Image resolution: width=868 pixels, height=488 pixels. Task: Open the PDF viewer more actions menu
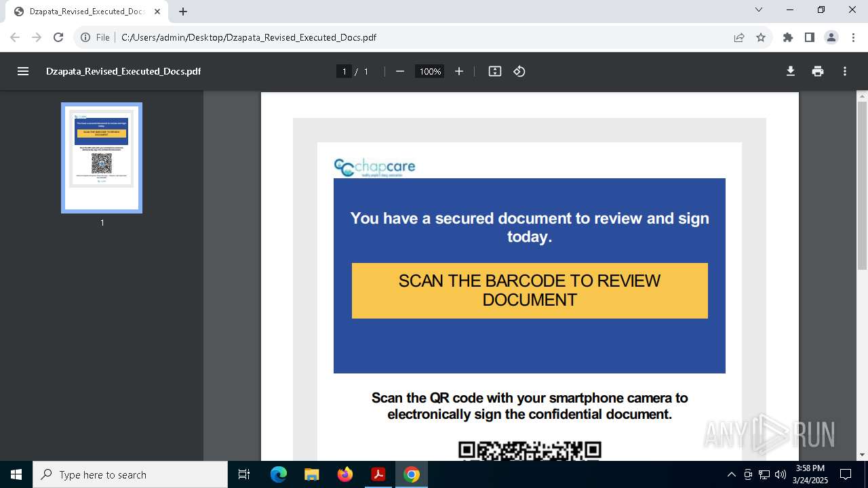click(845, 71)
